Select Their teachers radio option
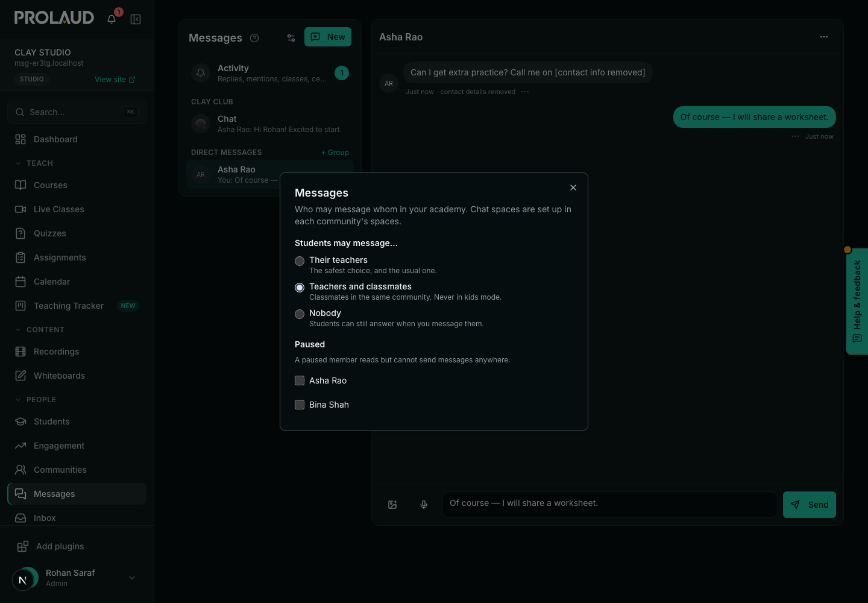The image size is (868, 603). coord(300,261)
